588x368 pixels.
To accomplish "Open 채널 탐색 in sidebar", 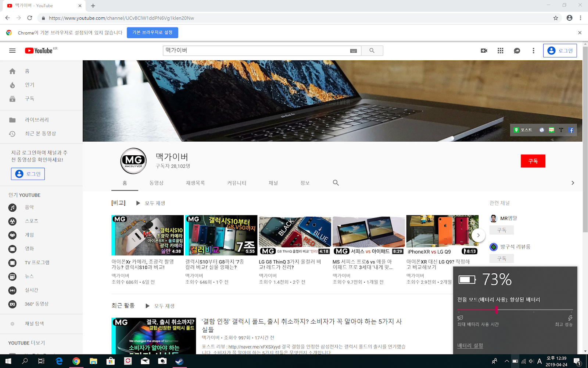I will [x=41, y=323].
